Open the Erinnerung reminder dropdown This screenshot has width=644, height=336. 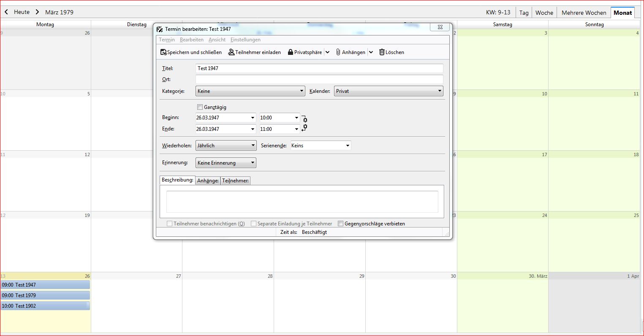click(x=226, y=163)
